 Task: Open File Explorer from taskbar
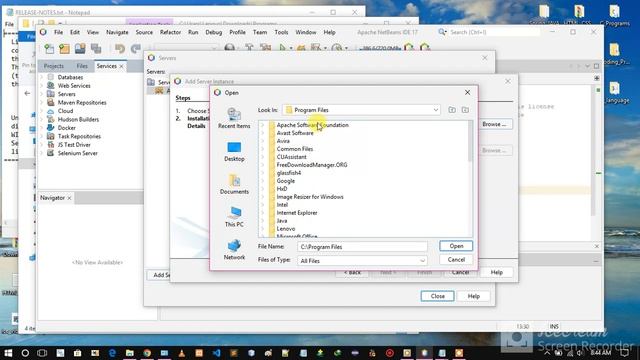click(x=130, y=353)
